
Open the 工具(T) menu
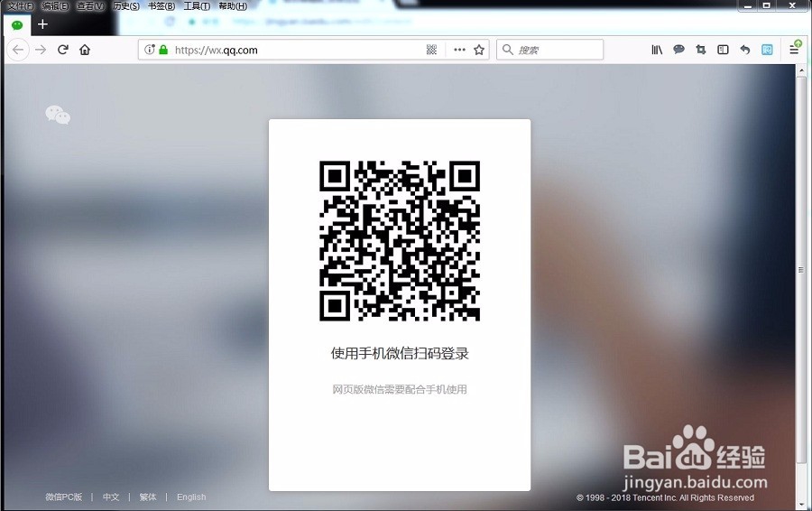[197, 6]
